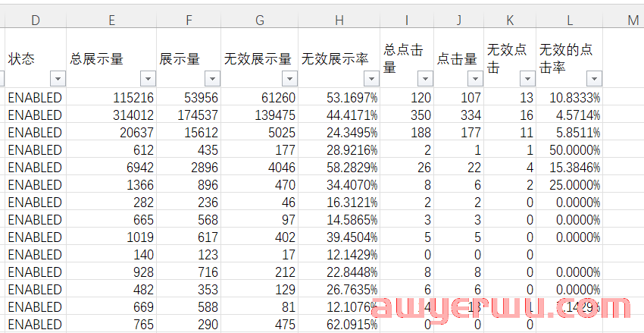Screen dimensions: 644x333
Task: Select cell showing 53.1697%
Action: click(x=339, y=97)
